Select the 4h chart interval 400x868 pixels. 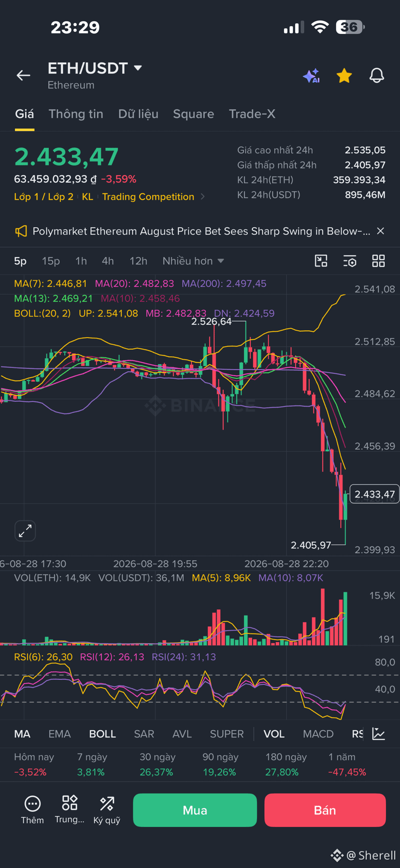[x=108, y=261]
